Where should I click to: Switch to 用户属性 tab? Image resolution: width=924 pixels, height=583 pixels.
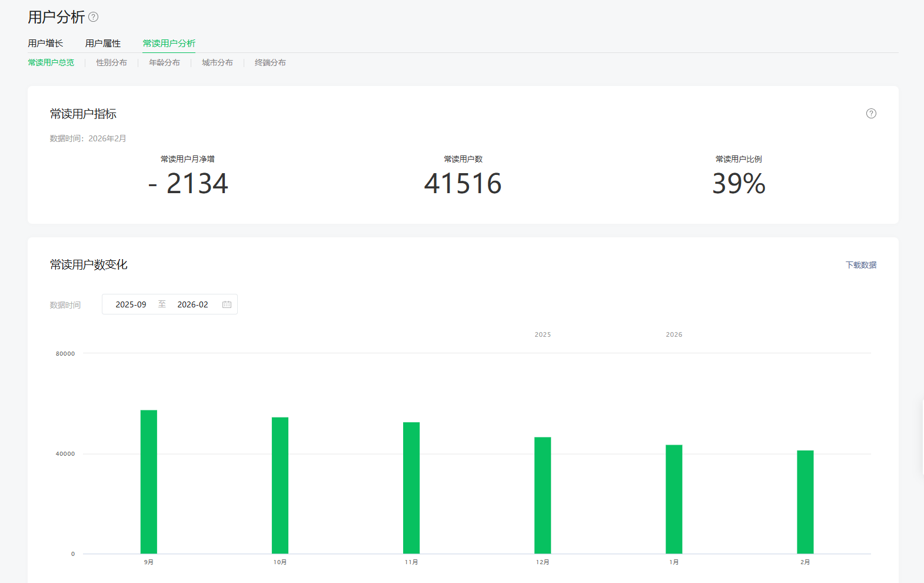[x=102, y=43]
